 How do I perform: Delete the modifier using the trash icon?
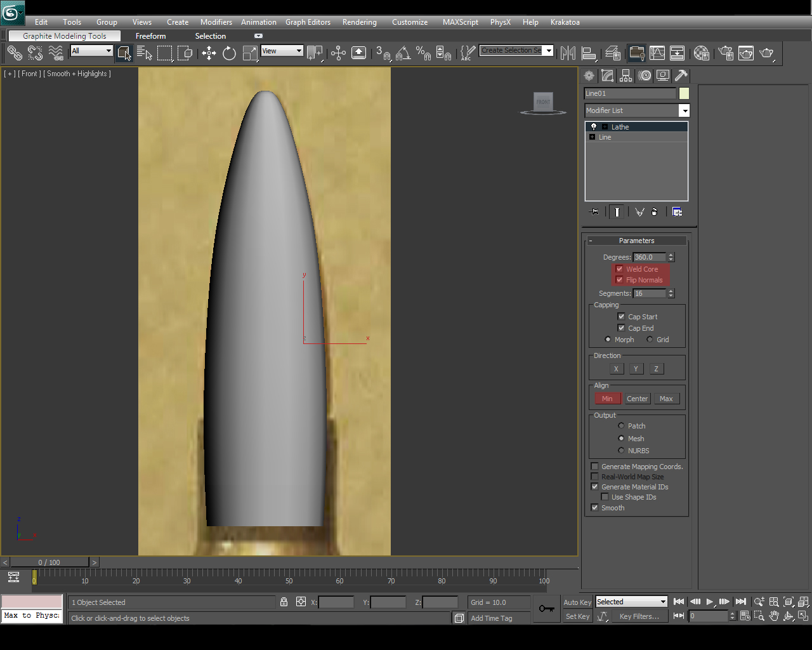point(655,211)
